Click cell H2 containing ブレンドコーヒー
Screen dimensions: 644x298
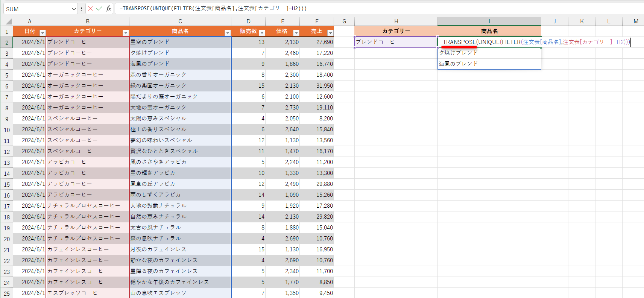tap(396, 42)
